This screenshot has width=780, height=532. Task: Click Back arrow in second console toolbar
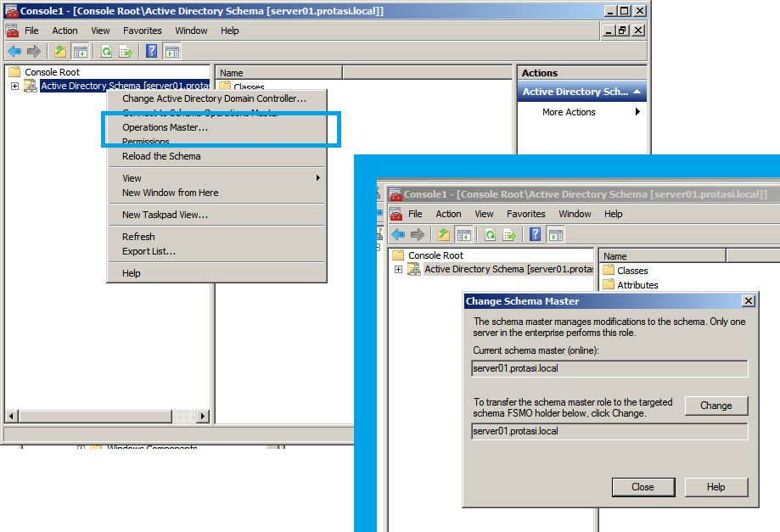click(398, 234)
